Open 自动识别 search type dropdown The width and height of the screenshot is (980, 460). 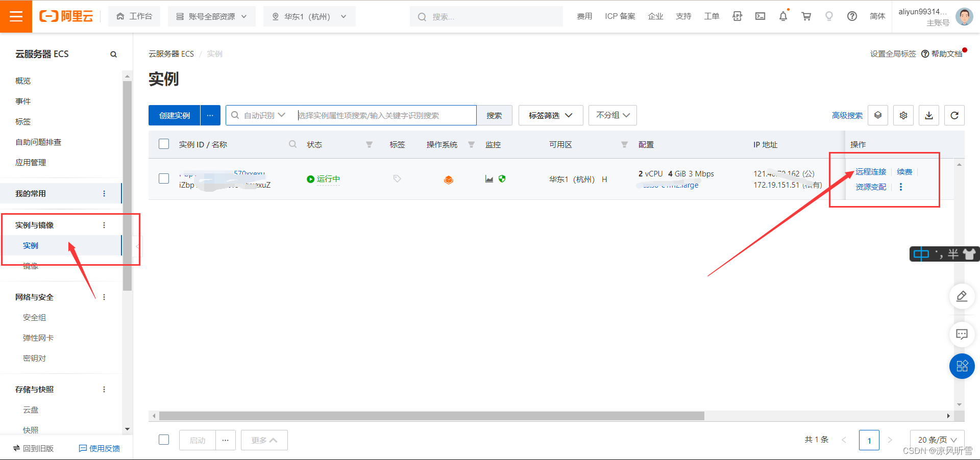click(x=264, y=115)
